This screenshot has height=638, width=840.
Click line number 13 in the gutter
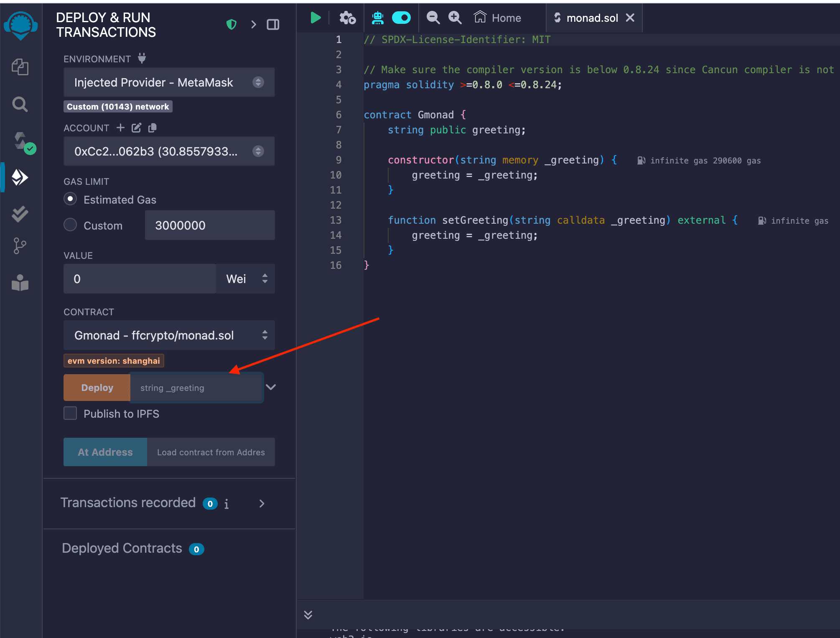tap(336, 220)
